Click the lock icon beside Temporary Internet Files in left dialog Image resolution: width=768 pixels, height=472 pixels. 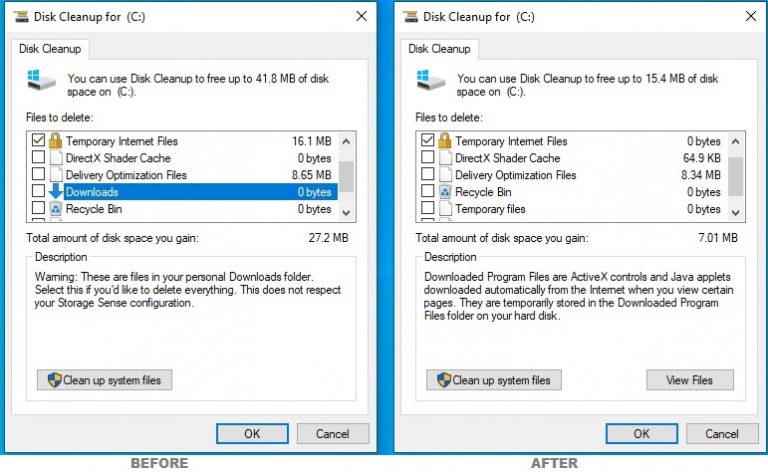pos(55,141)
